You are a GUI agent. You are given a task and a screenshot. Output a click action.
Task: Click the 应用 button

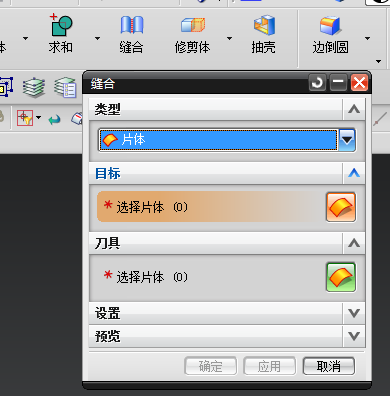click(269, 366)
